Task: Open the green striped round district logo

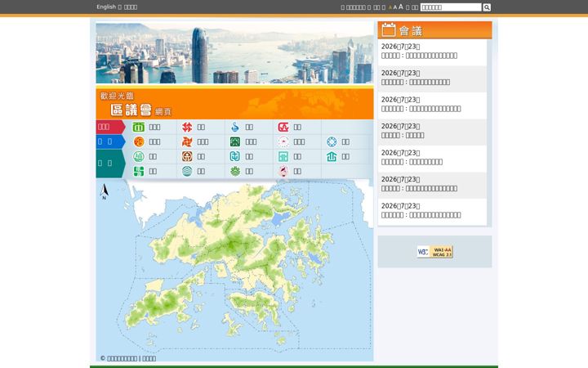Action: 235,171
